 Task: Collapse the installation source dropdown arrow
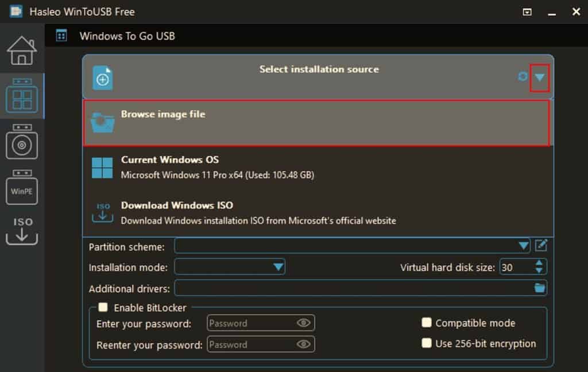point(539,77)
